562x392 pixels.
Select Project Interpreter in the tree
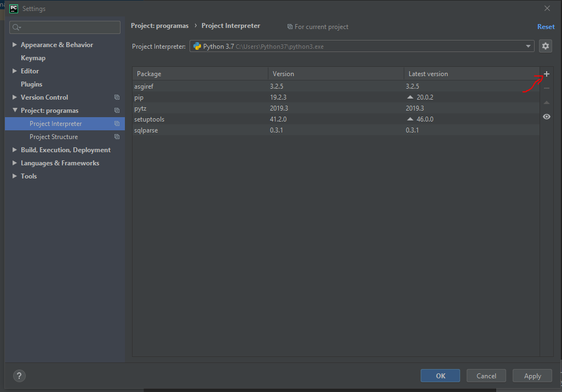pyautogui.click(x=65, y=124)
